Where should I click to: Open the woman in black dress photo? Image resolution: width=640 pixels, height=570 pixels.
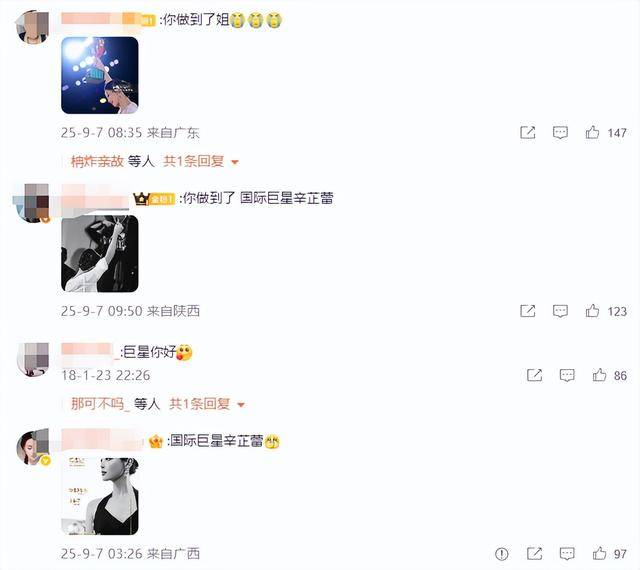100,496
